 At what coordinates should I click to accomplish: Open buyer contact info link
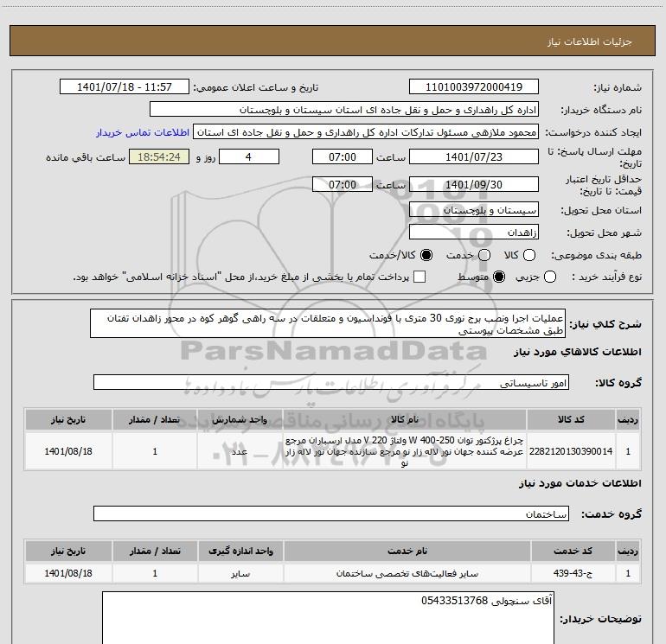143,132
